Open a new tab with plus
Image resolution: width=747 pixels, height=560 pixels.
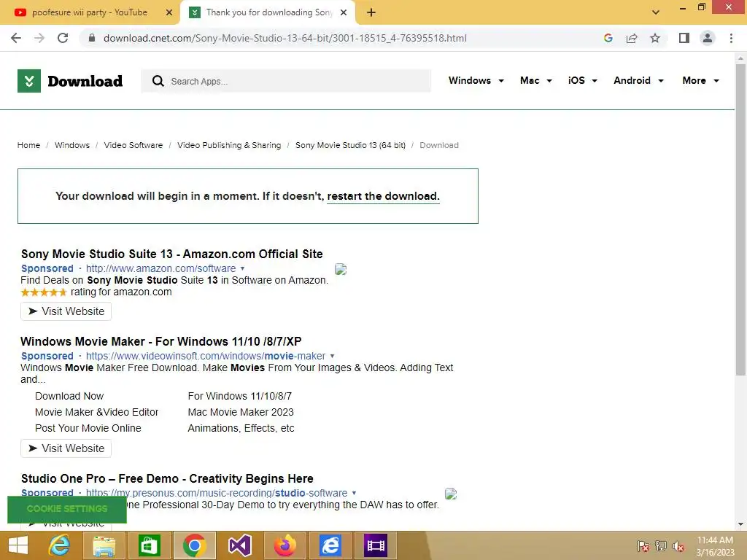point(371,12)
